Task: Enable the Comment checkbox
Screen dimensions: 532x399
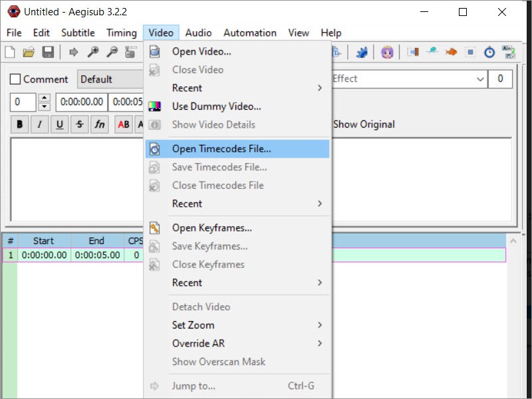Action: (15, 79)
